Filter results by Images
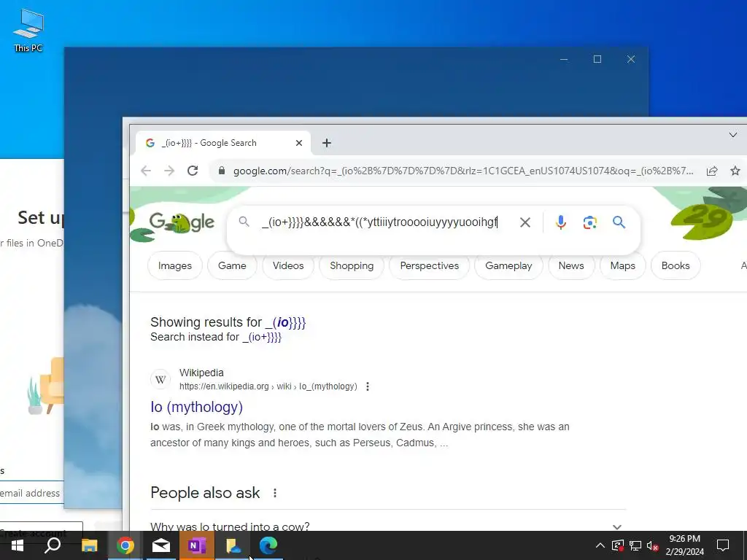The width and height of the screenshot is (747, 560). [x=175, y=265]
